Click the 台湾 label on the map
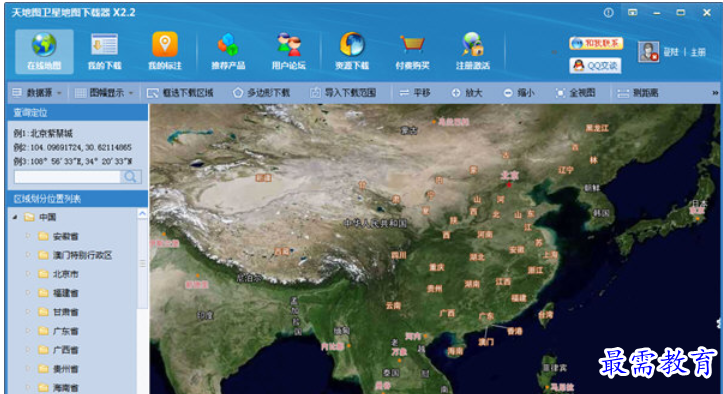This screenshot has height=394, width=723. click(x=545, y=315)
